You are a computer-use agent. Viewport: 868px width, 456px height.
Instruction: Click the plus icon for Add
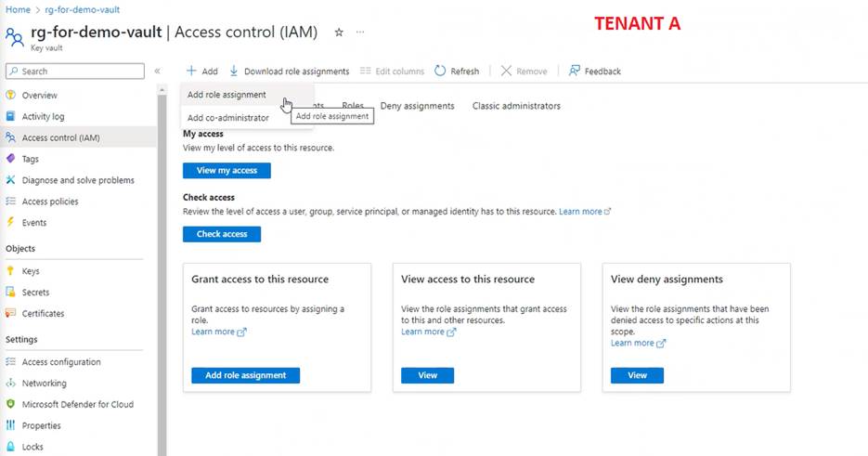pyautogui.click(x=191, y=71)
